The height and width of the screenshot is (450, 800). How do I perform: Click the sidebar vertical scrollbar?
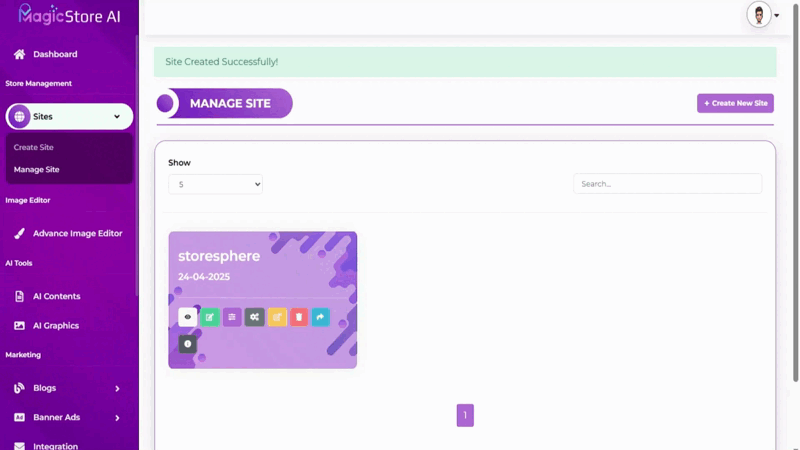click(137, 166)
